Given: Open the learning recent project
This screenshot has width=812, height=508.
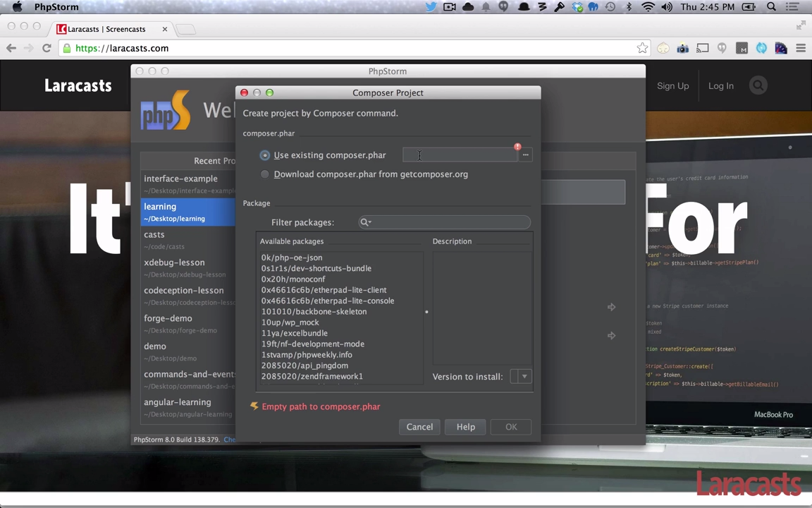Looking at the screenshot, I should (187, 212).
